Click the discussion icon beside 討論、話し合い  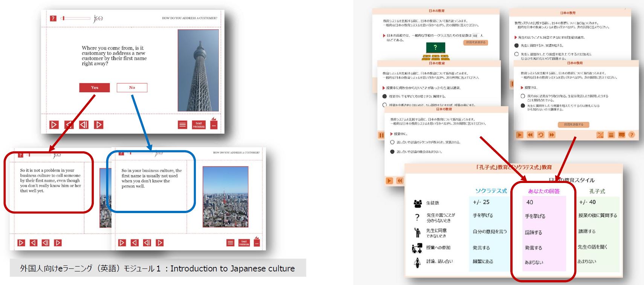pos(417,262)
